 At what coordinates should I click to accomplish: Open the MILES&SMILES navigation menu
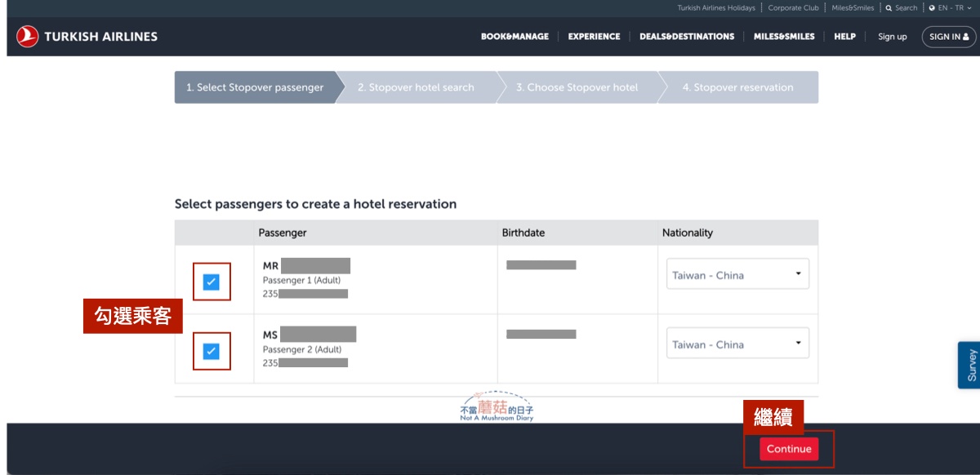point(783,37)
